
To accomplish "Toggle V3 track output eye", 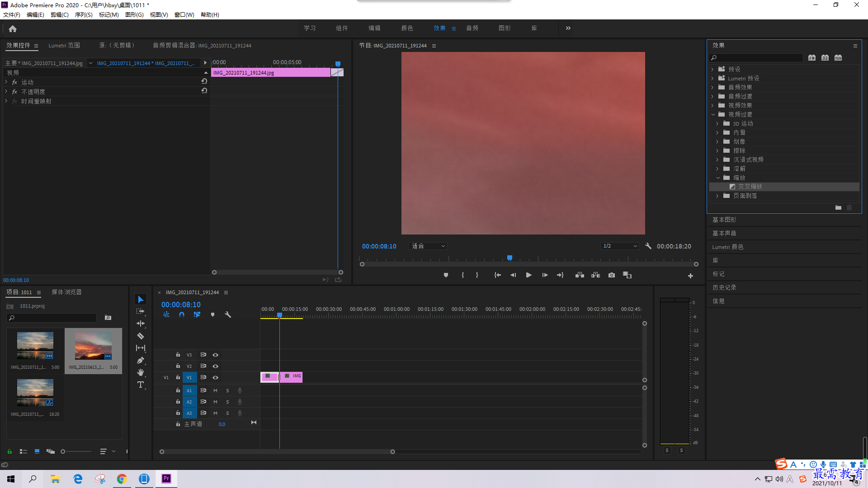I will click(x=216, y=355).
